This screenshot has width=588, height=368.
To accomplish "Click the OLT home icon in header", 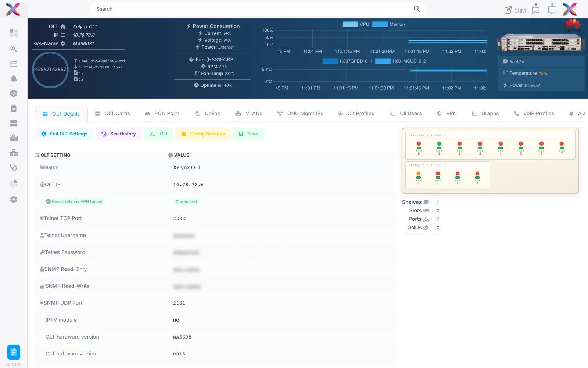I will [x=63, y=26].
